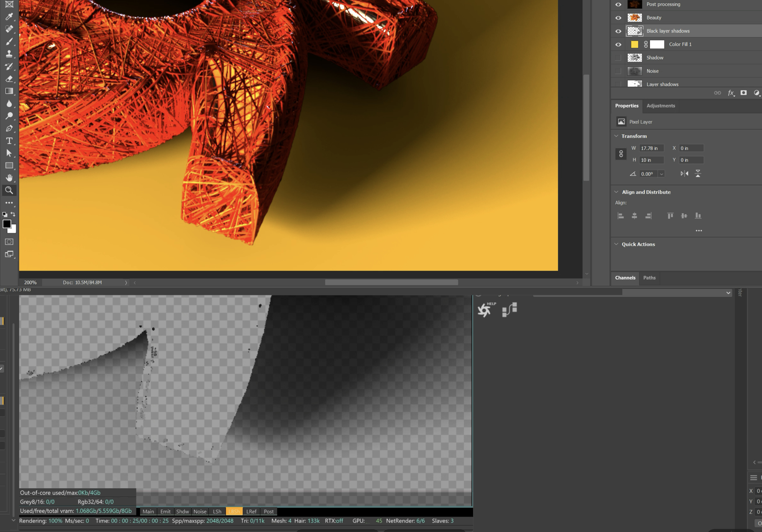Screen dimensions: 762x532
Task: Click the black foreground color swatch
Action: coord(7,224)
